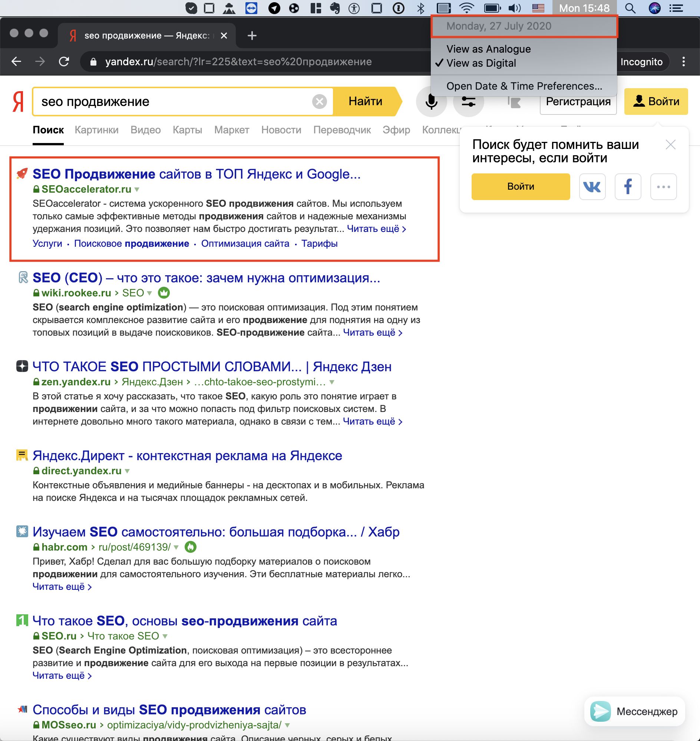Open the Тарифы link under the first result
700x741 pixels.
tap(319, 243)
